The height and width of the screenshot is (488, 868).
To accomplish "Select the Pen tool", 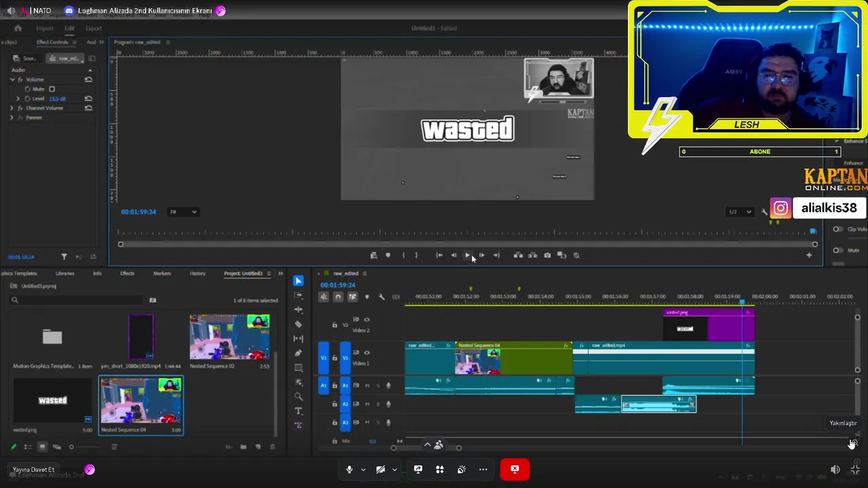I will click(298, 353).
